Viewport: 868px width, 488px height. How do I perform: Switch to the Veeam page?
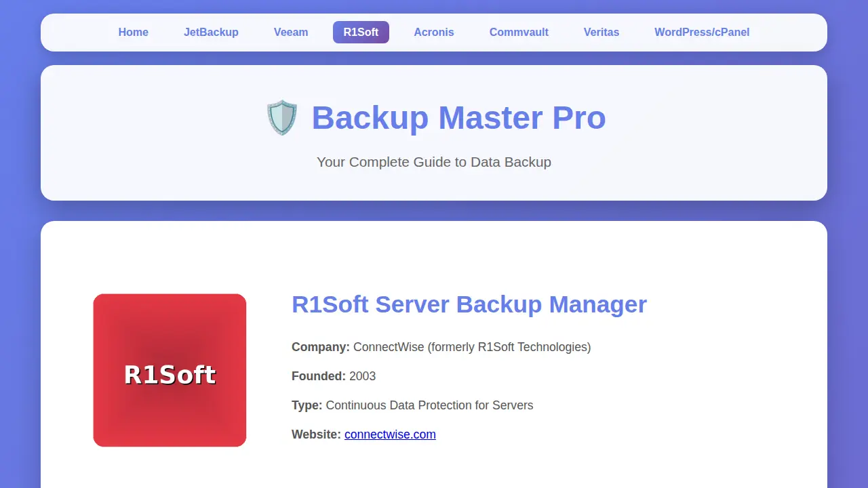tap(291, 32)
